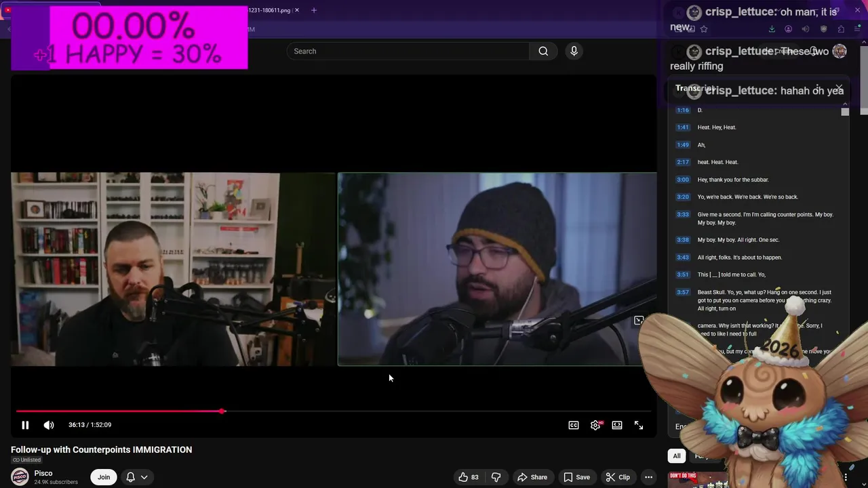Open Pisco channel avatar
868x488 pixels.
(20, 477)
